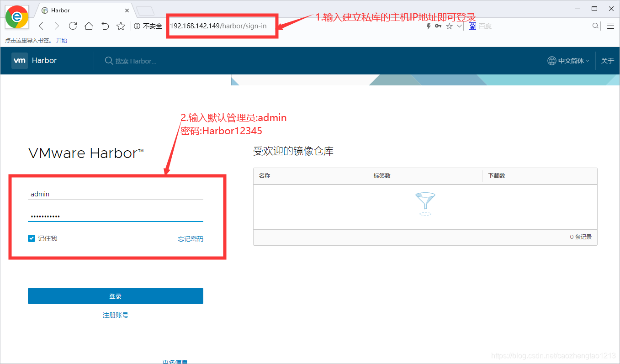620x364 pixels.
Task: Maximize the browser window
Action: [x=594, y=9]
